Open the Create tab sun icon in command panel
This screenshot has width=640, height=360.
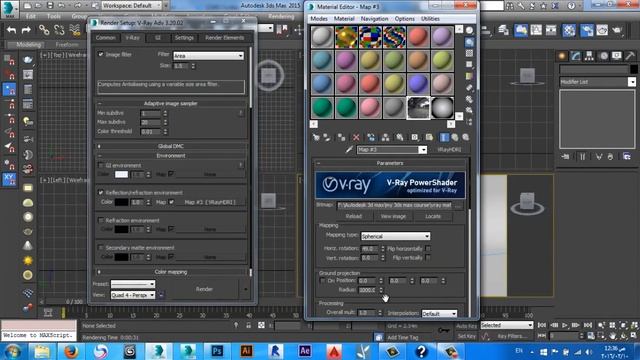[562, 56]
